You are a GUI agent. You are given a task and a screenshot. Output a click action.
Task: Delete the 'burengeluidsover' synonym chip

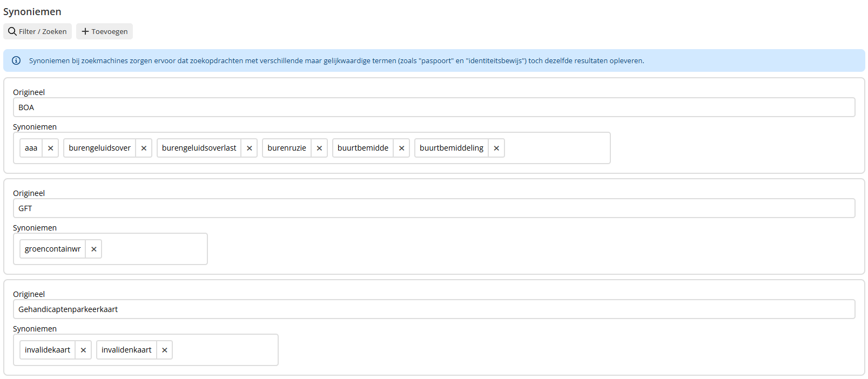[144, 148]
